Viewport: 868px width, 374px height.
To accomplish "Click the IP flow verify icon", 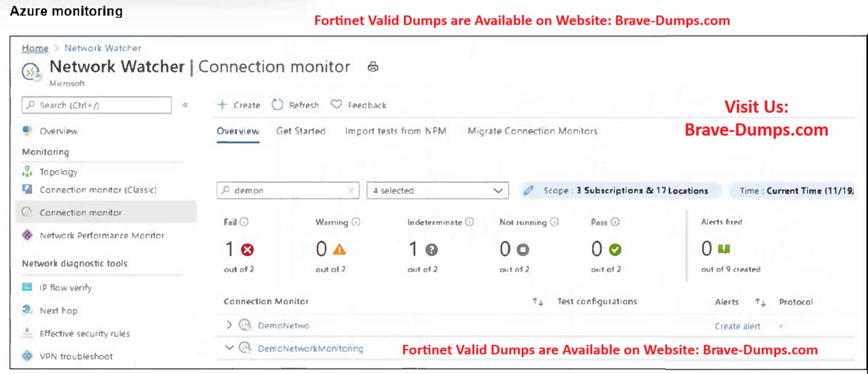I will tap(27, 288).
